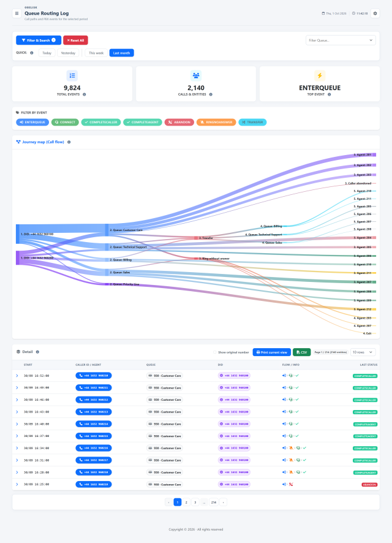The image size is (392, 543).
Task: Select the Last month quick range
Action: point(121,53)
